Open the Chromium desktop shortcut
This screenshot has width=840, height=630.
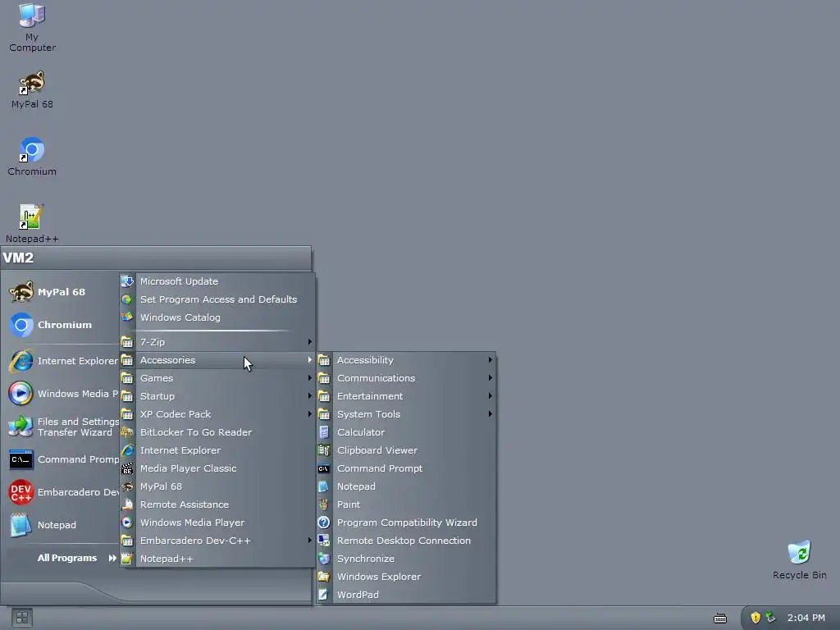tap(32, 157)
